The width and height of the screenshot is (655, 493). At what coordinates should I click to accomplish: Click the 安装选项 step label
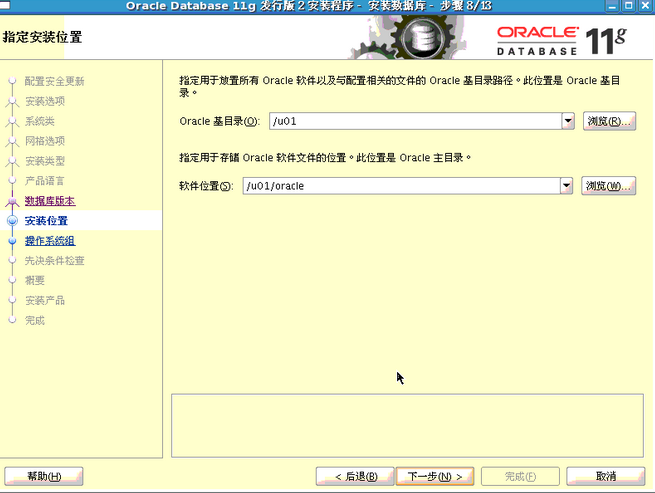(45, 101)
